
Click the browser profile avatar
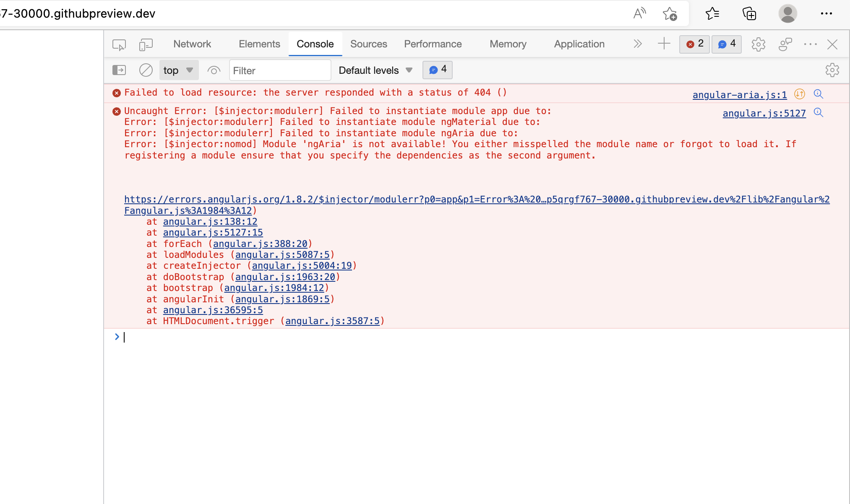click(787, 13)
